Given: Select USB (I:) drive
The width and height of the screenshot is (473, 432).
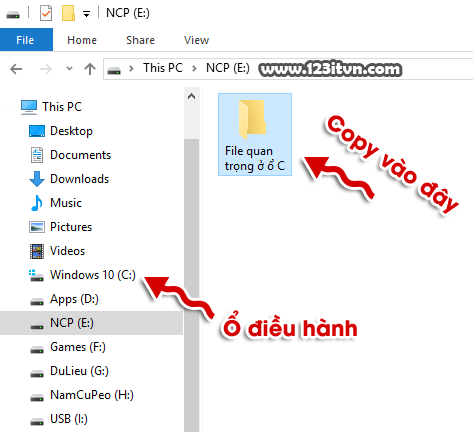Looking at the screenshot, I should 69,419.
